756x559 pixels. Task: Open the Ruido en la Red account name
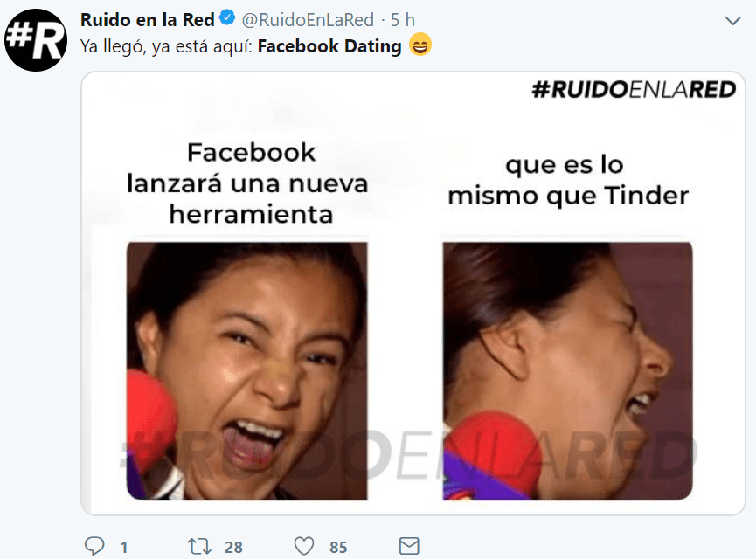click(x=147, y=20)
